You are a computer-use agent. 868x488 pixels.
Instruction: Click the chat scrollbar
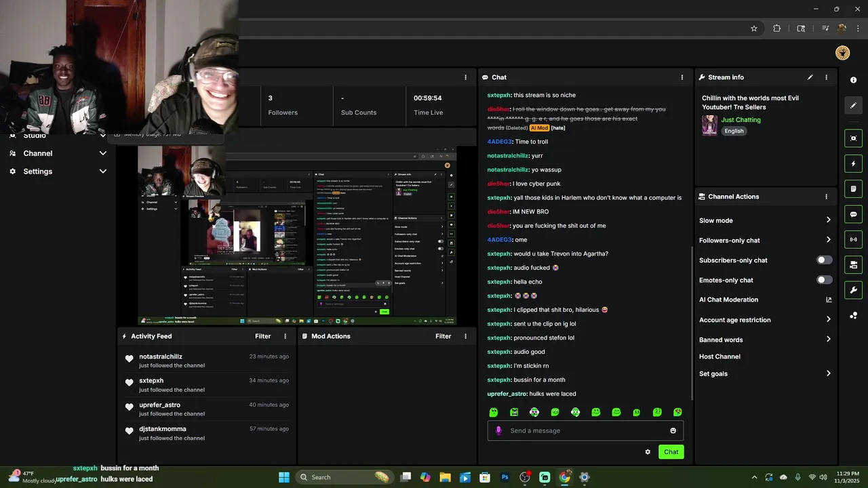(691, 322)
